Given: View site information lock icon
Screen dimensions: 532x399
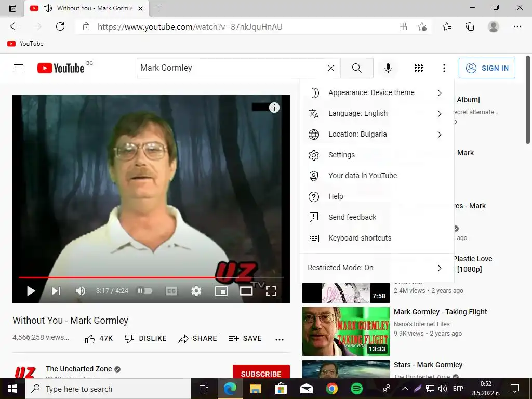Looking at the screenshot, I should 86,26.
